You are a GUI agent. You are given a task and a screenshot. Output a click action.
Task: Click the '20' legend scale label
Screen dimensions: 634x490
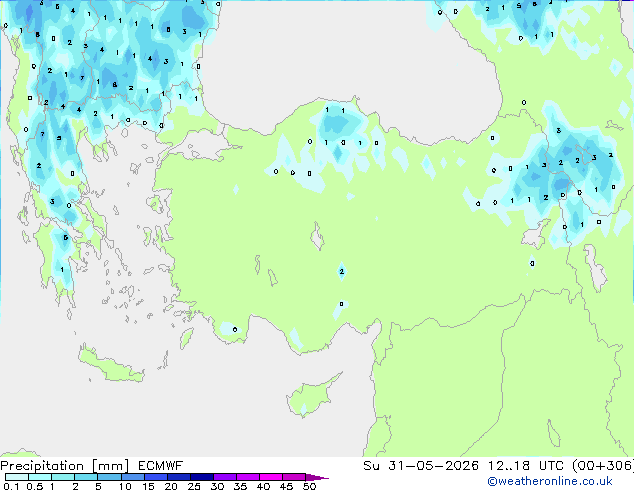coord(171,486)
